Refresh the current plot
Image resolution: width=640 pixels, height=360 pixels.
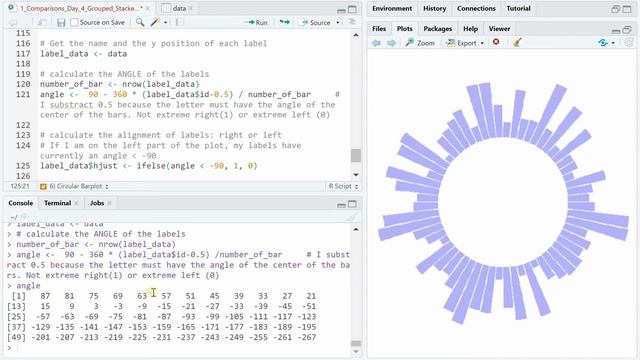[603, 42]
